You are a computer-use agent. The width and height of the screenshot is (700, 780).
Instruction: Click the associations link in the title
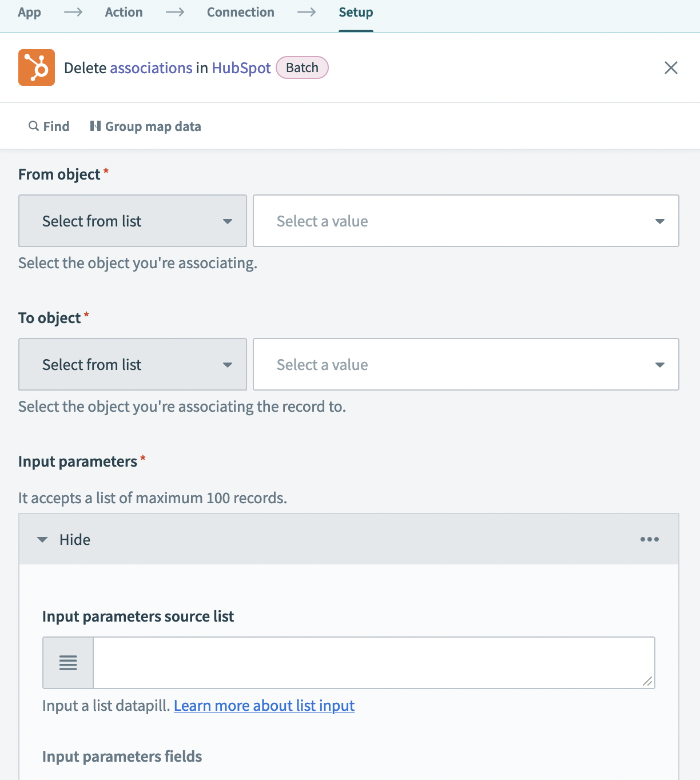(x=151, y=68)
